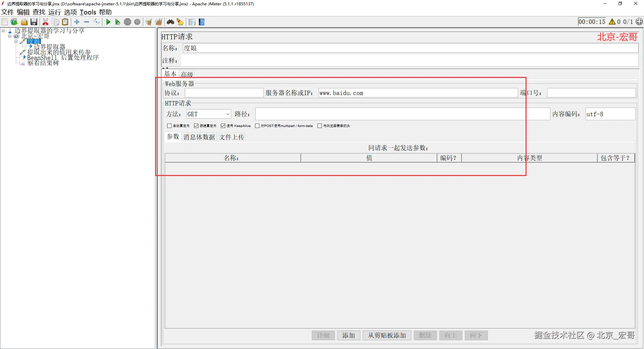Collapse the 边界提取器的学习与分享 test plan node
This screenshot has width=644, height=349.
tap(3, 31)
